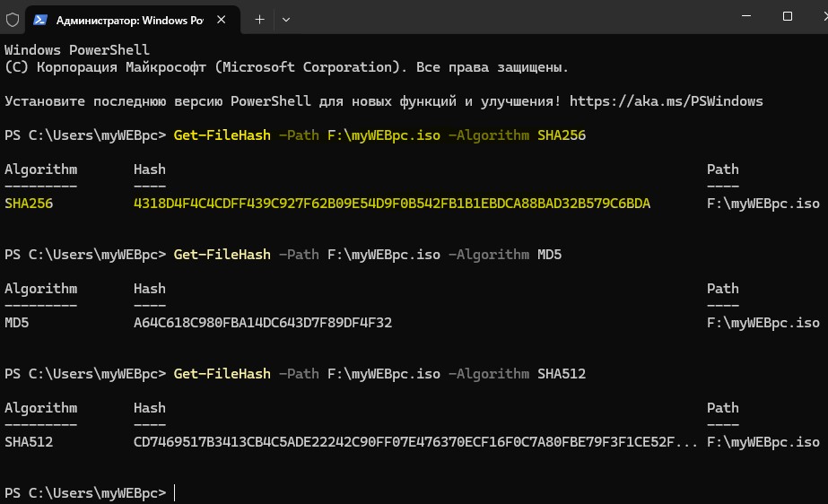
Task: Close the Windows PowerShell tab
Action: 222,20
